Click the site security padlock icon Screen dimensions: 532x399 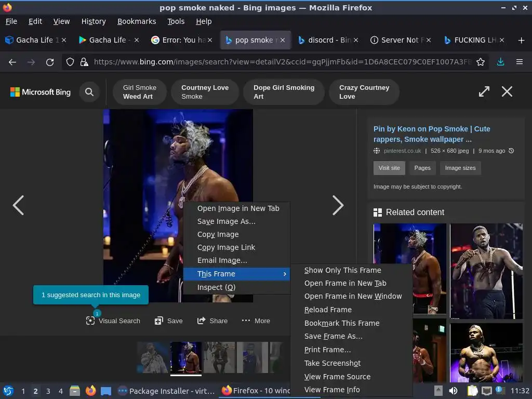(84, 62)
